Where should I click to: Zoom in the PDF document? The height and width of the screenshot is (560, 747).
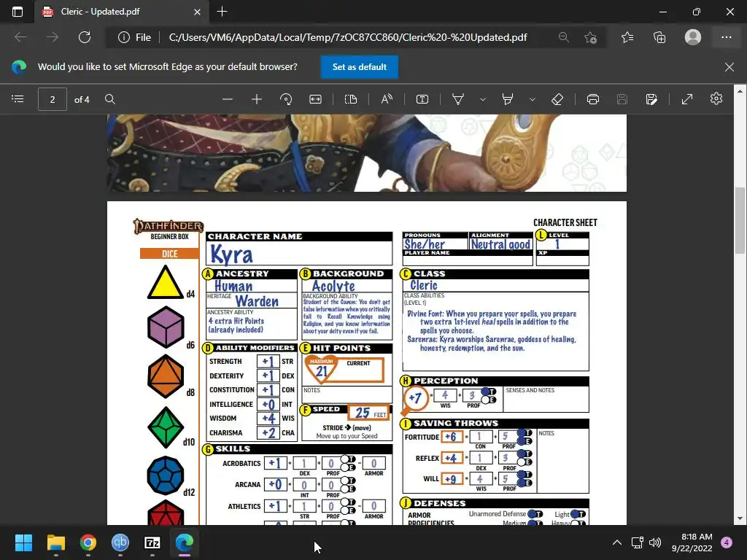256,99
